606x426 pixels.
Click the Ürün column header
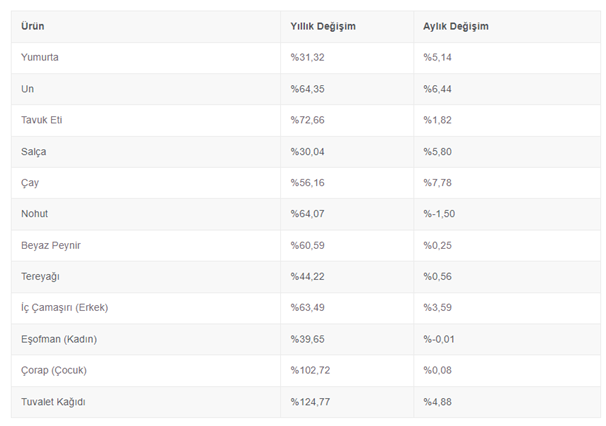(x=32, y=25)
